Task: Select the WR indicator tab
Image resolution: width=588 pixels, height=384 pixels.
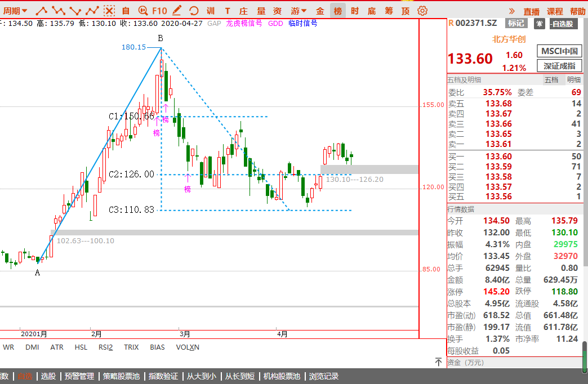Action: pyautogui.click(x=8, y=347)
